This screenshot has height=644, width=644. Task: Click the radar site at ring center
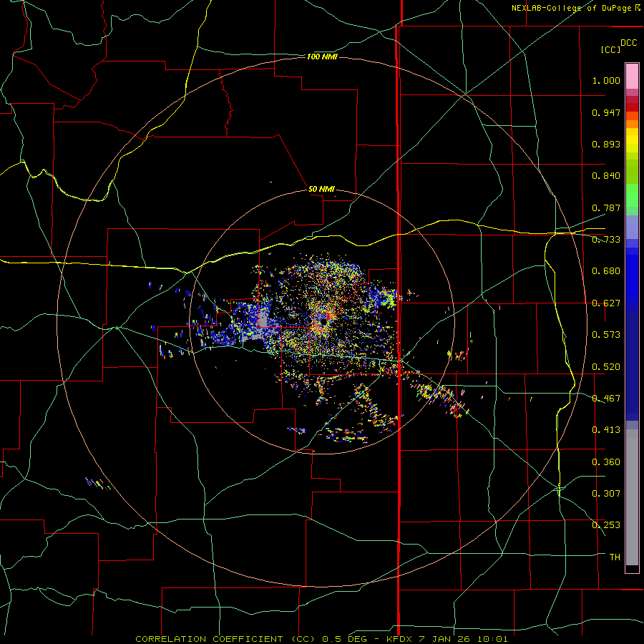pyautogui.click(x=323, y=323)
